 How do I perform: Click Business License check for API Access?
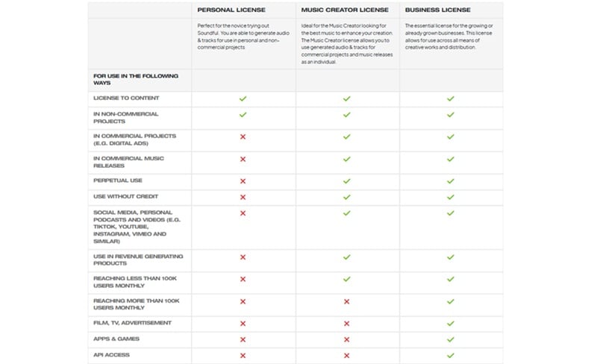[451, 356]
